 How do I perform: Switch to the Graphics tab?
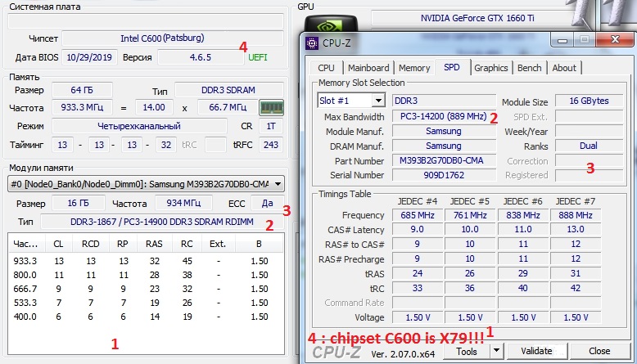pos(490,68)
